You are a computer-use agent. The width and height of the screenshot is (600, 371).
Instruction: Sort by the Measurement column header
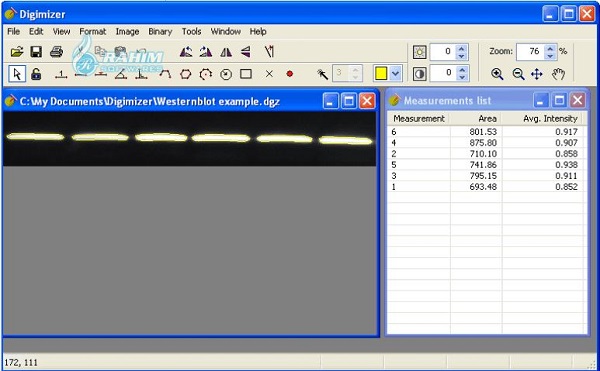click(419, 119)
